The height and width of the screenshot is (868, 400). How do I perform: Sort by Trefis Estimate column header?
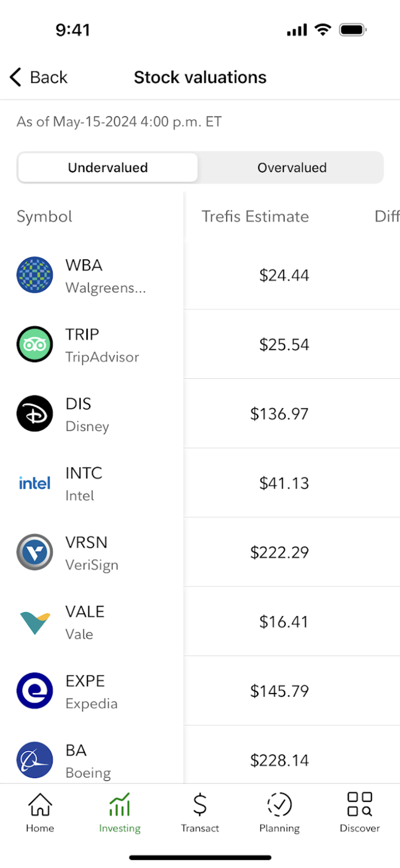coord(255,216)
